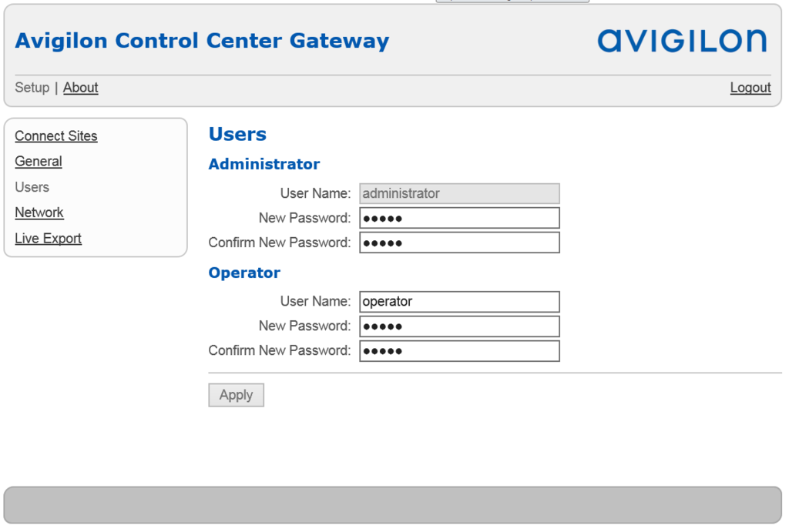
Task: Open Connect Sites in the sidebar
Action: [x=56, y=136]
